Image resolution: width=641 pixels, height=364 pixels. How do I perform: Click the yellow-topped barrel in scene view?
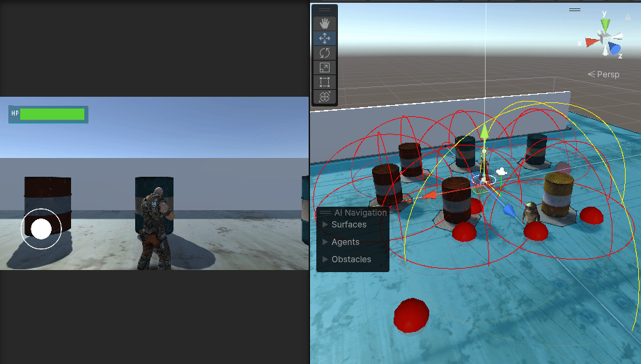coord(559,195)
